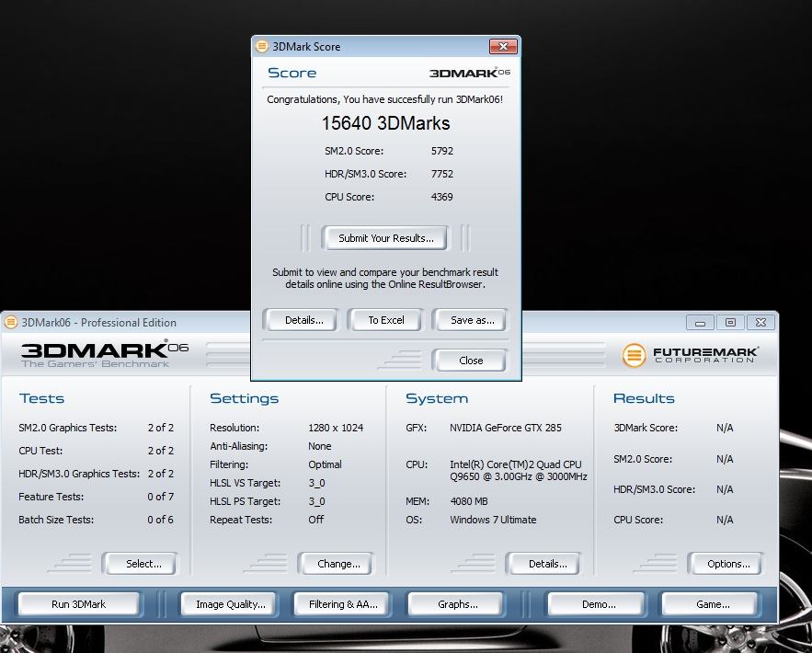Click 3DMark06 logo in Score dialog
Image resolution: width=812 pixels, height=653 pixels.
(x=470, y=73)
